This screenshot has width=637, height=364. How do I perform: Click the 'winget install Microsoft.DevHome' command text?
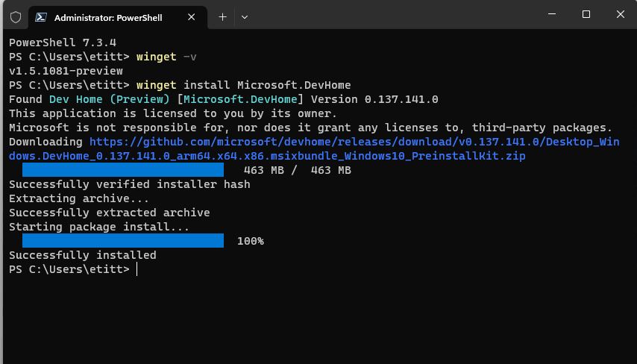243,85
